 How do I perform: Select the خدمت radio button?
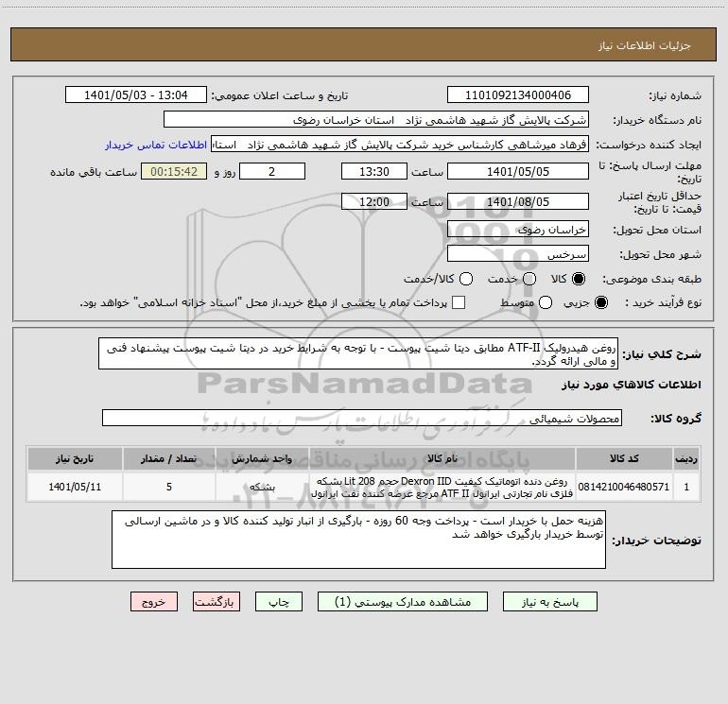coord(529,279)
